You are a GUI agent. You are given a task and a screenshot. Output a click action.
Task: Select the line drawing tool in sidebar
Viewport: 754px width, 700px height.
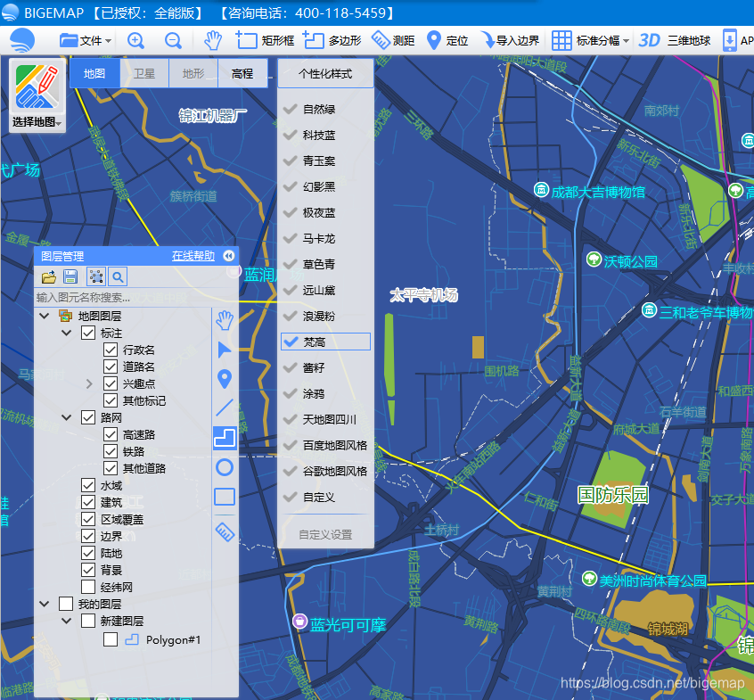pyautogui.click(x=225, y=408)
